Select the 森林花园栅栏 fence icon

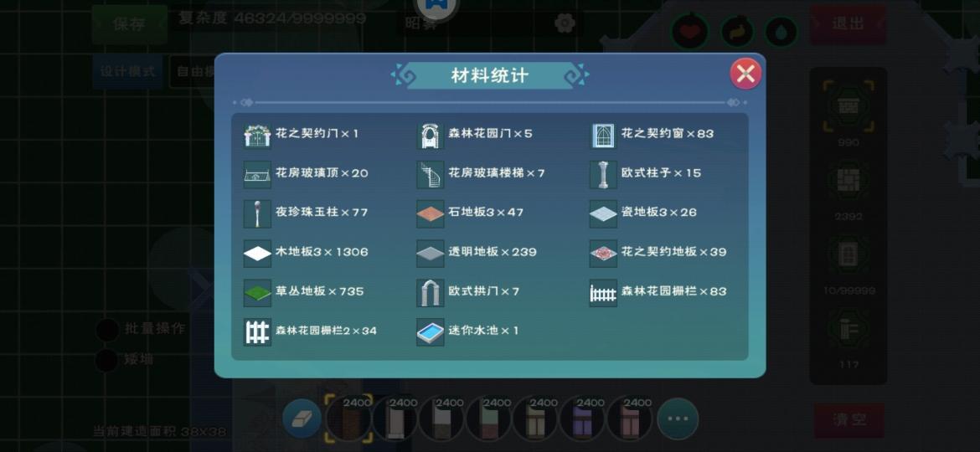[602, 293]
